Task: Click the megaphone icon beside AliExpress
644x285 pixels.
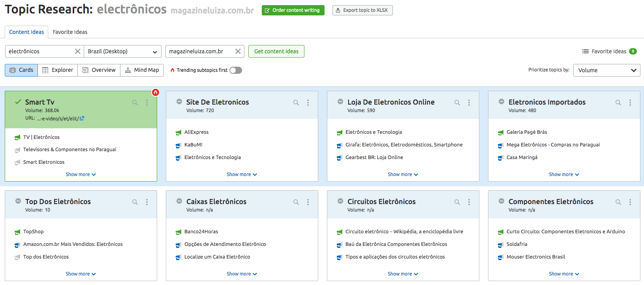Action: [x=178, y=133]
